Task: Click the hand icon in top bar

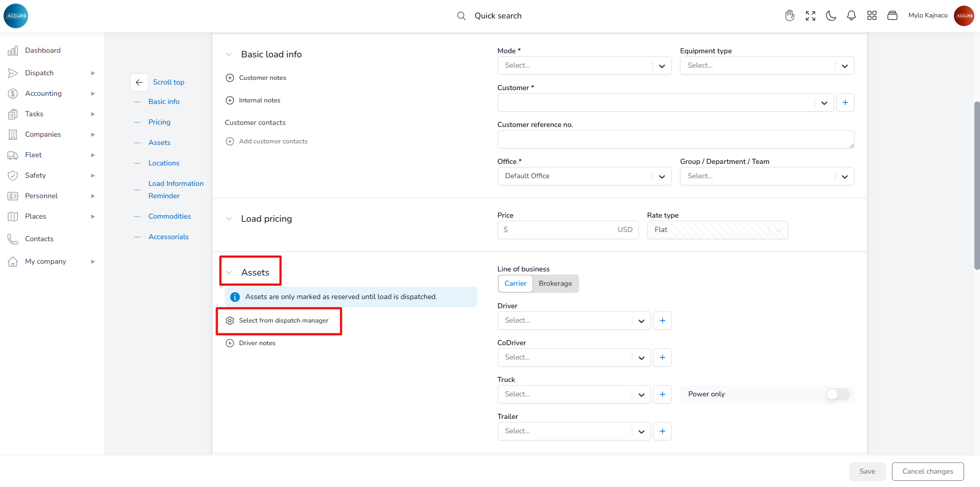Action: coord(790,16)
